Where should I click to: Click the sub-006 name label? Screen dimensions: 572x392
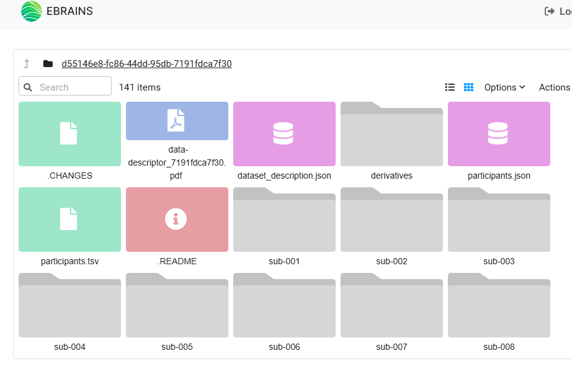coord(284,347)
